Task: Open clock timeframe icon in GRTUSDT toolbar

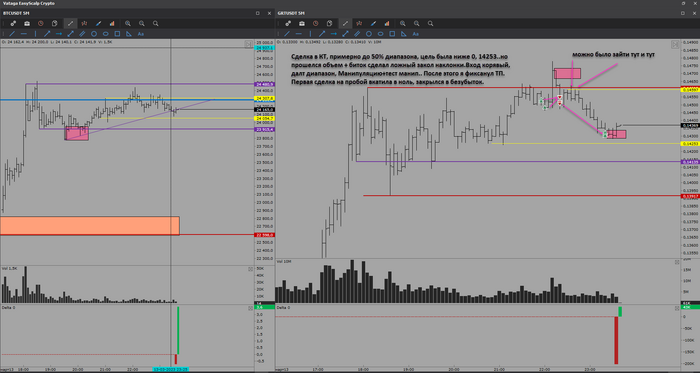Action: coord(316,23)
